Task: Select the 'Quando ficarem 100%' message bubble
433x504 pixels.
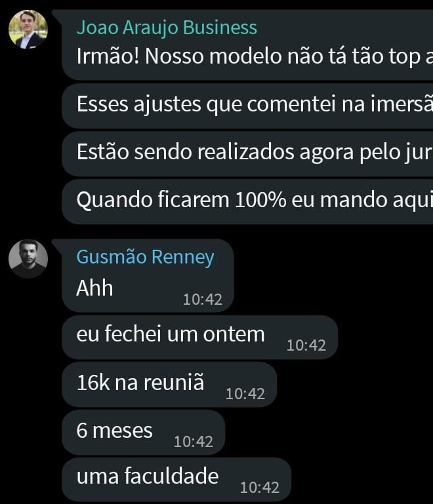Action: [x=247, y=202]
